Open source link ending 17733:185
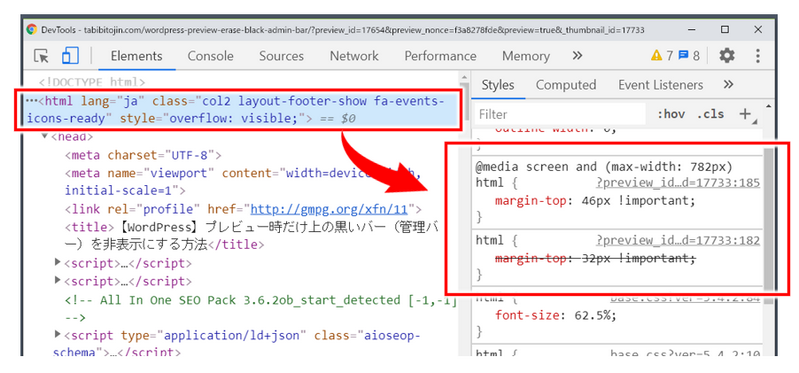 678,183
